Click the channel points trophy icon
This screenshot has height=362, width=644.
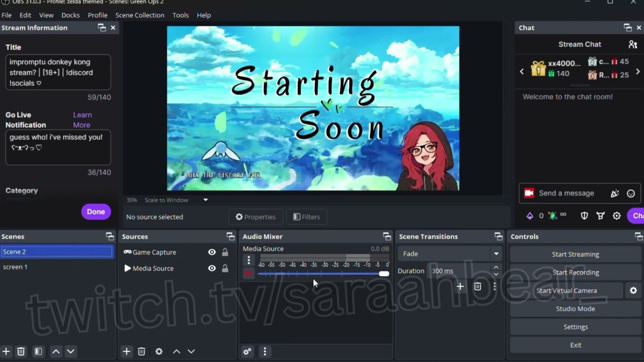pos(601,216)
